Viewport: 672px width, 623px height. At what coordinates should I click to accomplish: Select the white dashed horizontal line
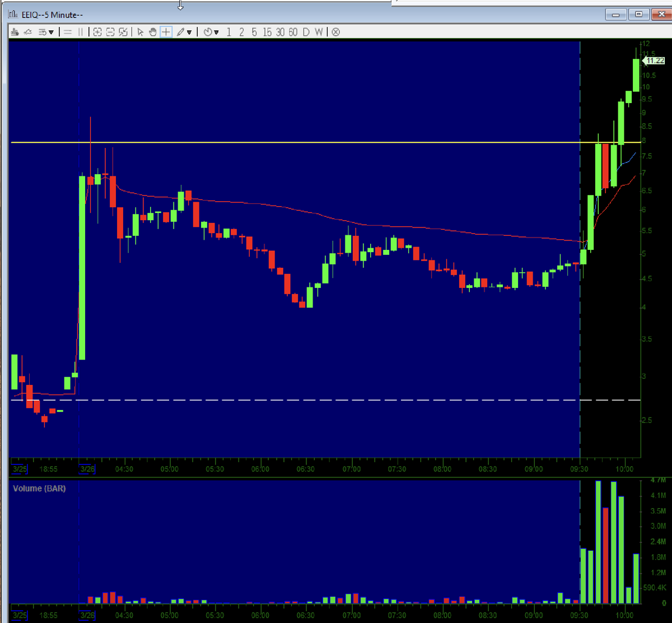(x=325, y=400)
